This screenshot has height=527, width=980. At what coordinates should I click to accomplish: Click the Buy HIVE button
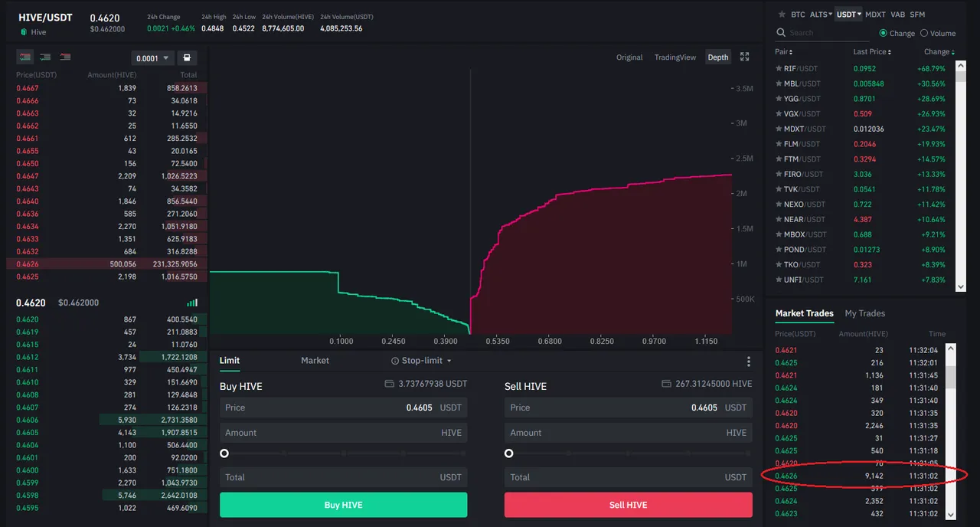343,505
